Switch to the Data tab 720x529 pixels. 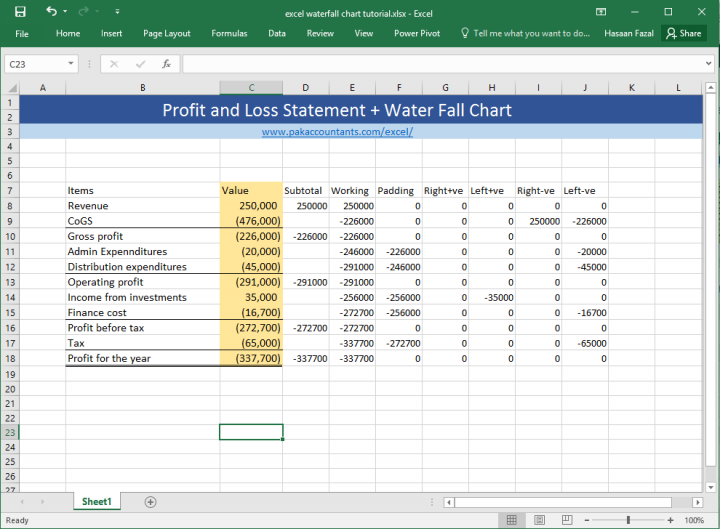(x=277, y=34)
